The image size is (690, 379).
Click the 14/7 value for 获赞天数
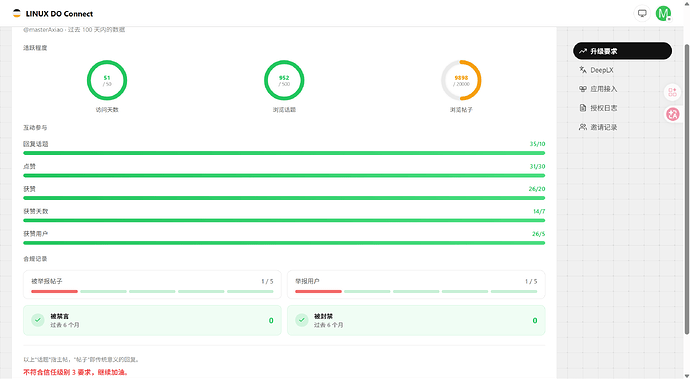pyautogui.click(x=539, y=211)
